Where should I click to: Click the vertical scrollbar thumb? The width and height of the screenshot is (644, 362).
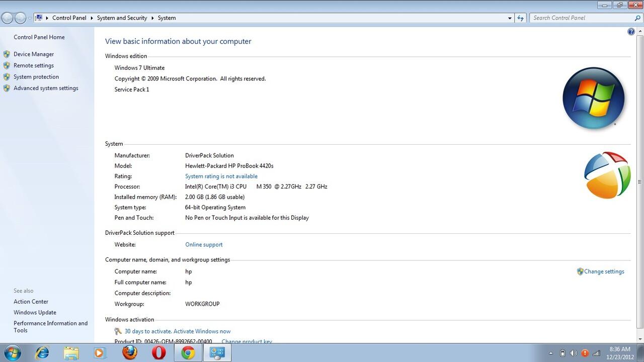640,182
